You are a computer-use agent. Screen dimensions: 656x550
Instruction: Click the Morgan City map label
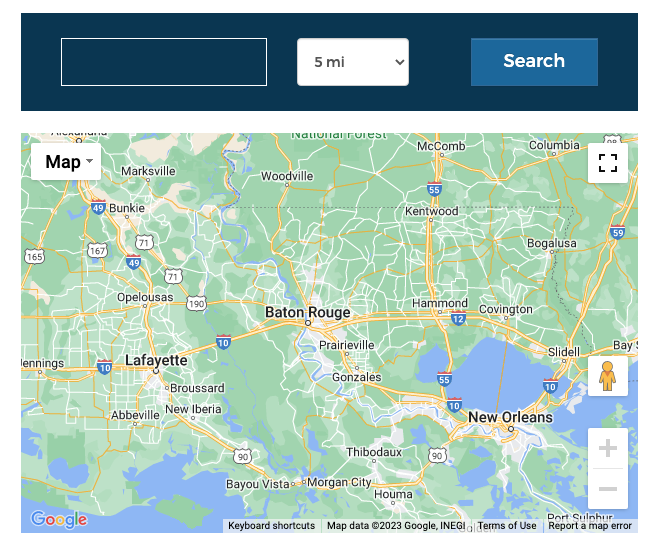click(339, 482)
